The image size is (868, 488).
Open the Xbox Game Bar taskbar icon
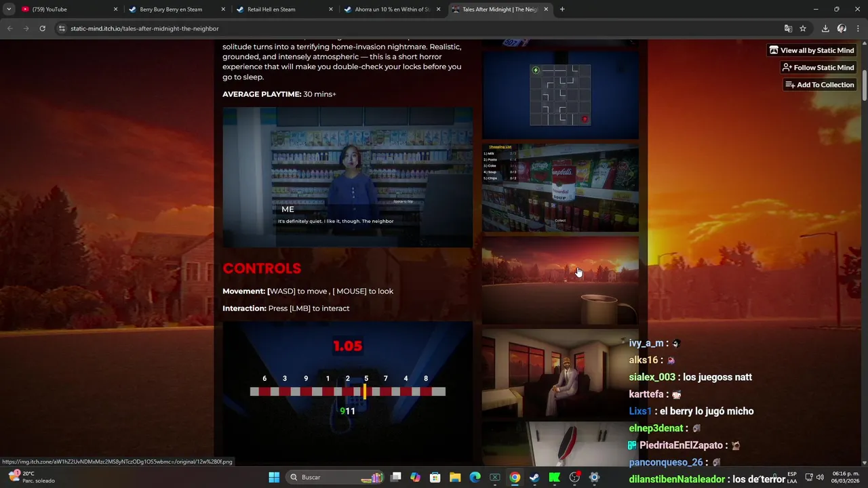point(495,477)
